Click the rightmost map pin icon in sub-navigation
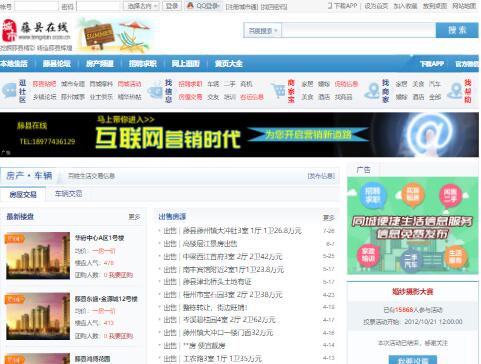This screenshot has width=481, height=364. coord(455,91)
